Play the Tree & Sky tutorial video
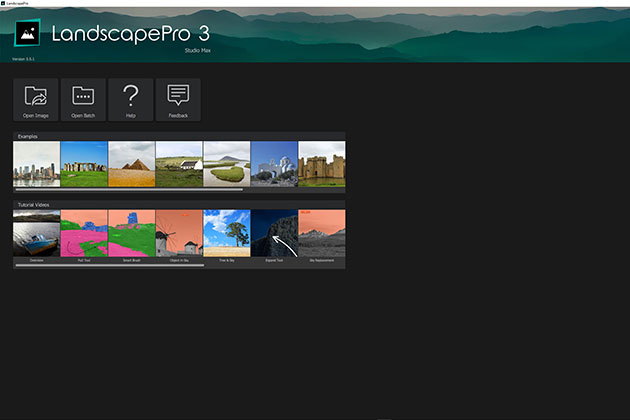Viewport: 630px width, 420px height. [x=227, y=233]
